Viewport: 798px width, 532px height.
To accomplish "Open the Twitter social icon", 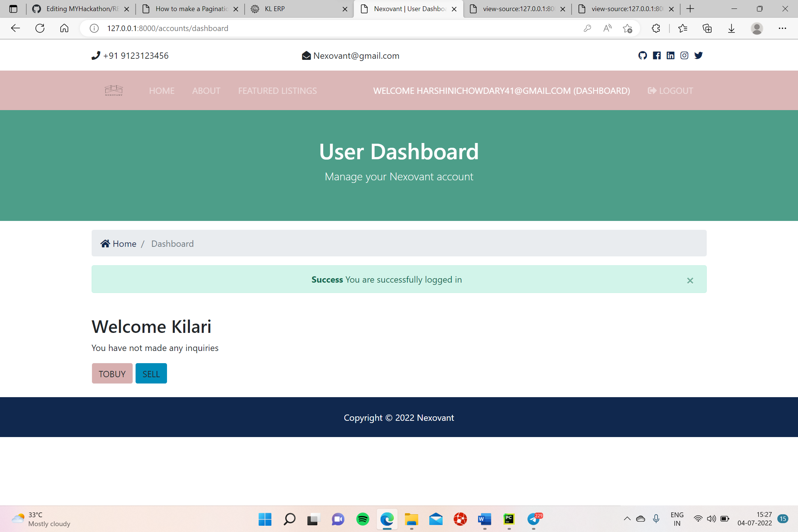I will (698, 55).
